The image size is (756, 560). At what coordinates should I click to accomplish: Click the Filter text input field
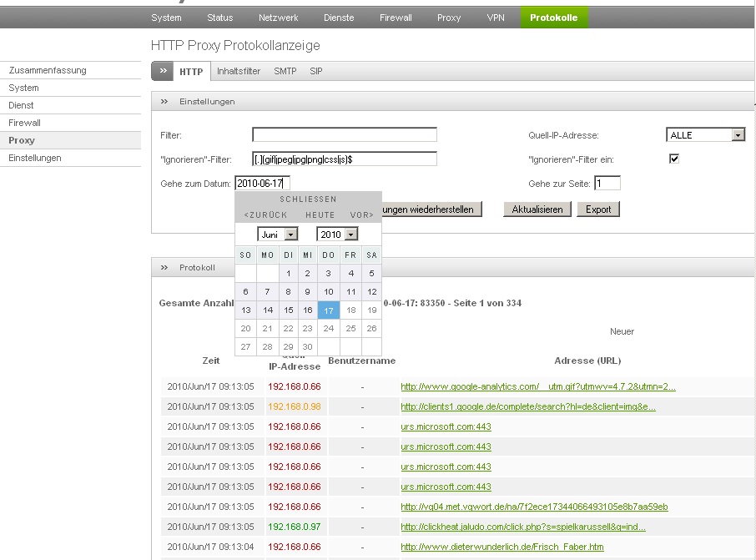(x=344, y=135)
